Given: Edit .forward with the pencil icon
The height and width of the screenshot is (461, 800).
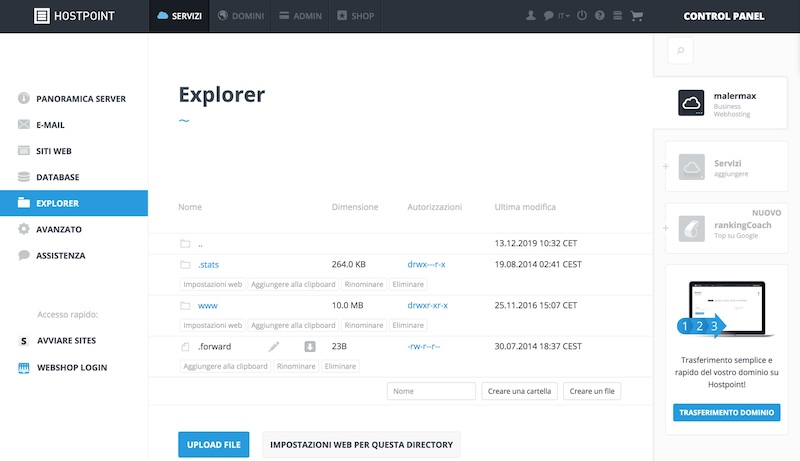Looking at the screenshot, I should (x=274, y=346).
